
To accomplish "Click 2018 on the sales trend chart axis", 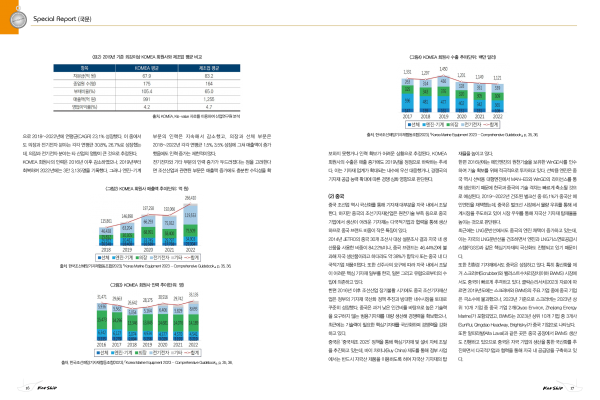I will tap(106, 250).
